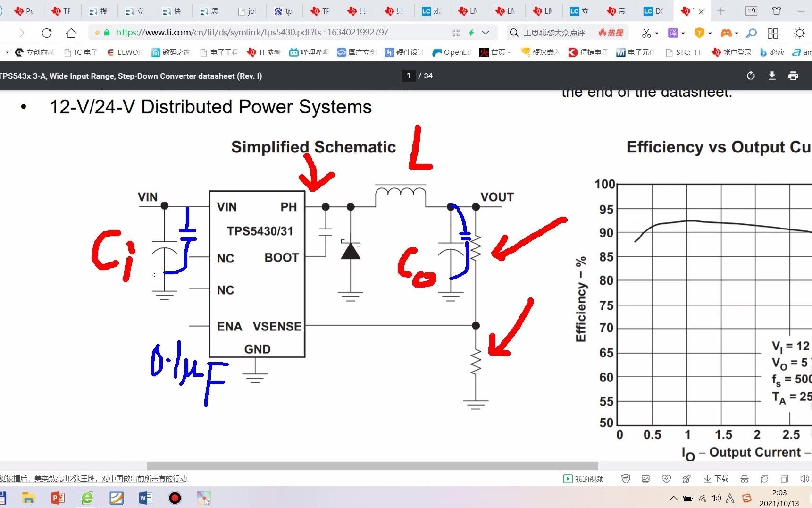The height and width of the screenshot is (508, 812).
Task: Open the orange game controller icon
Action: pyautogui.click(x=726, y=33)
